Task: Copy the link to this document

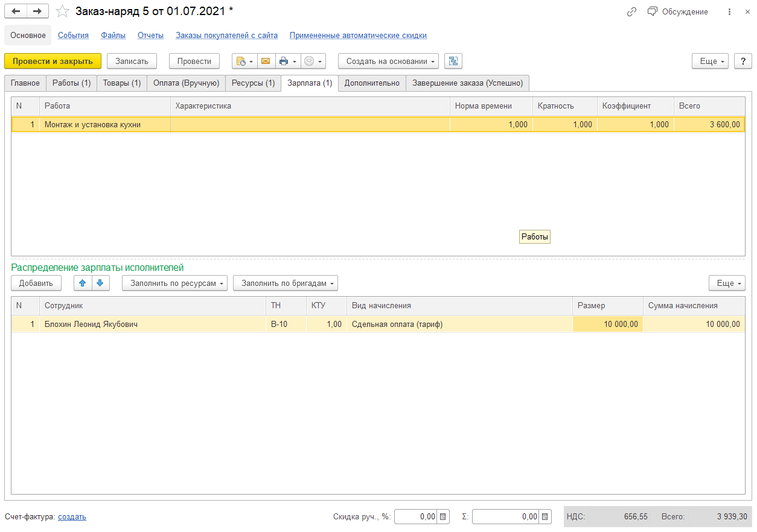Action: pyautogui.click(x=632, y=11)
